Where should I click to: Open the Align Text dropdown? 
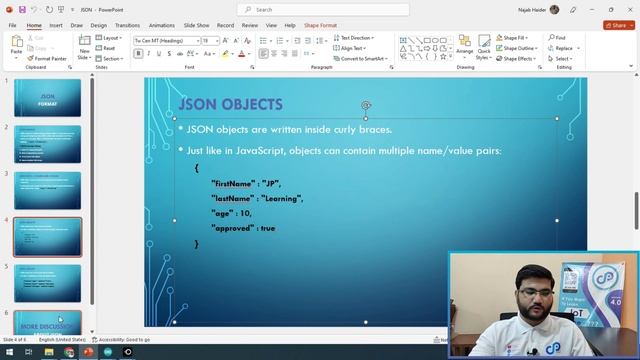[350, 48]
